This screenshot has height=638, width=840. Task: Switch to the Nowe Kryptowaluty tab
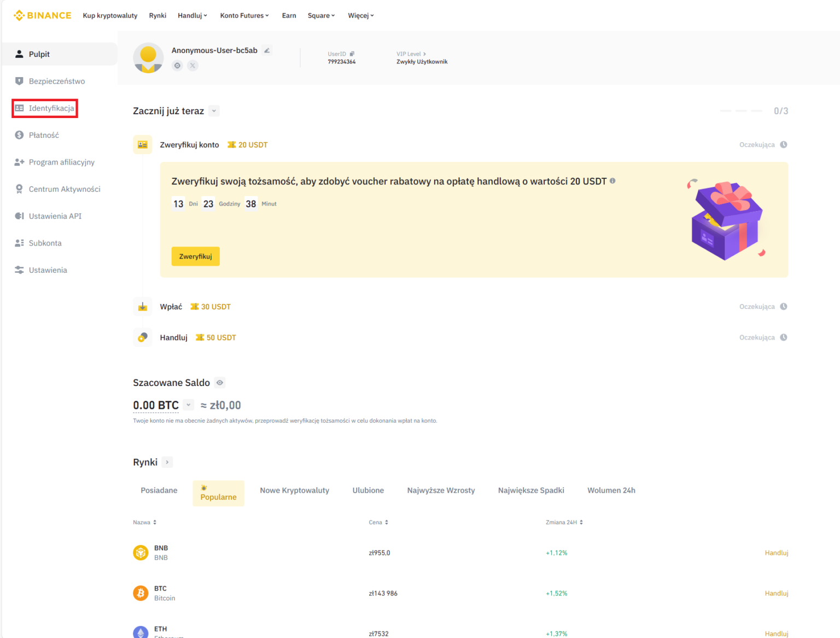click(295, 490)
